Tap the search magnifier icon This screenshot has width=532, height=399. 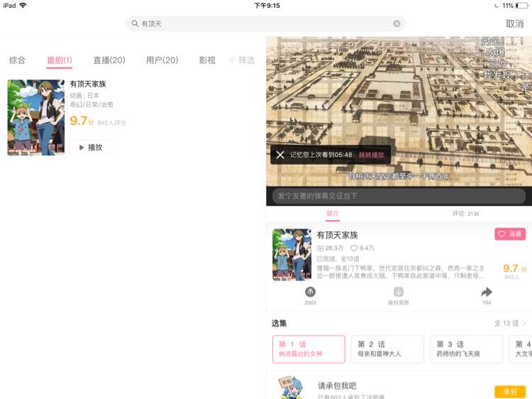135,23
